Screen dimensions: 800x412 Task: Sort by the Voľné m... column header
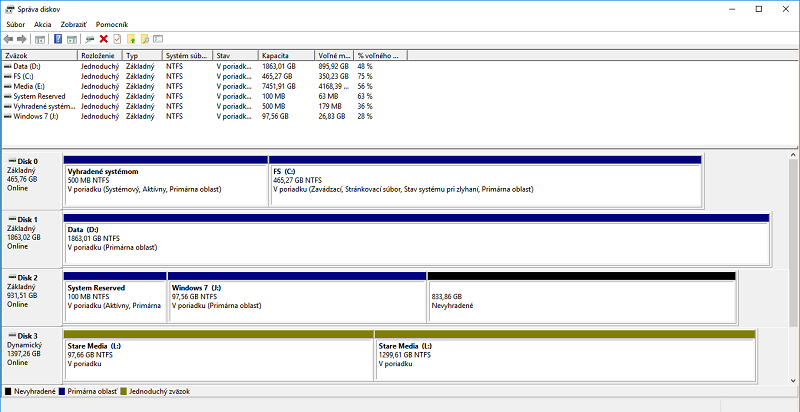pos(335,56)
